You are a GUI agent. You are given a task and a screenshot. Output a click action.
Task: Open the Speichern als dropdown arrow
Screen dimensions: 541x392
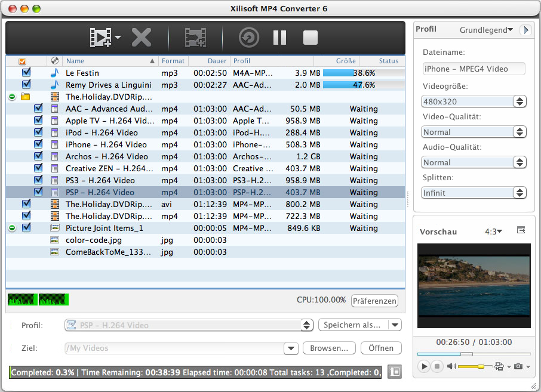[x=395, y=325]
